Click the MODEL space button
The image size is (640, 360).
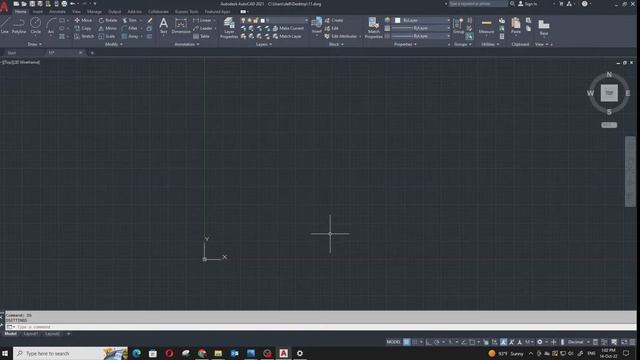393,342
